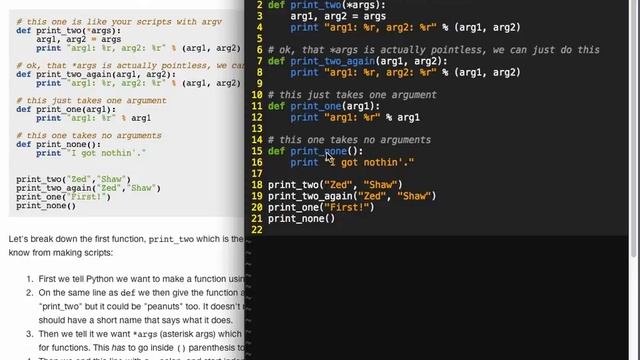Click the print statement on editor line 4
The height and width of the screenshot is (360, 640).
point(405,28)
